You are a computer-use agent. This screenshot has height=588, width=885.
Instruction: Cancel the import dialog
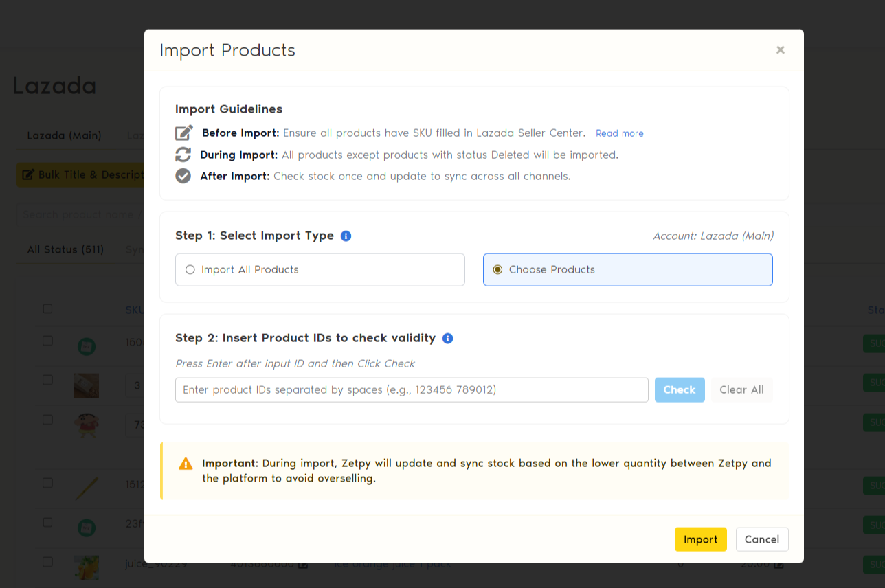pos(762,539)
